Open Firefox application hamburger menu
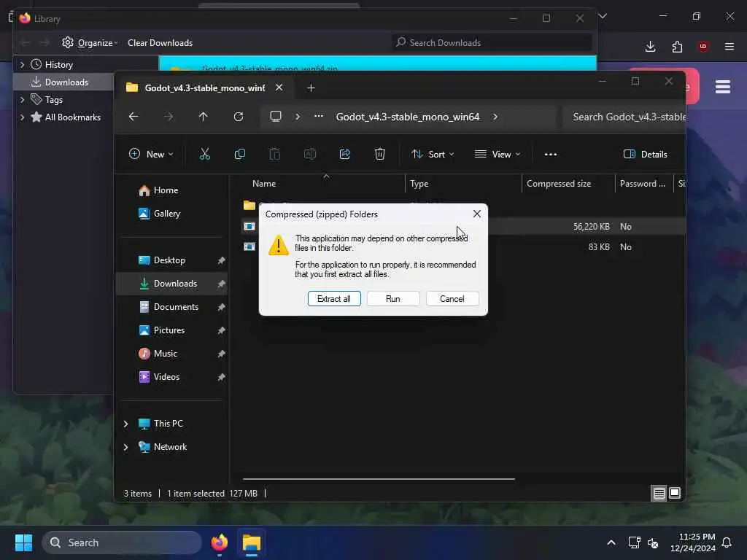Screen dimensions: 747x560 click(729, 47)
